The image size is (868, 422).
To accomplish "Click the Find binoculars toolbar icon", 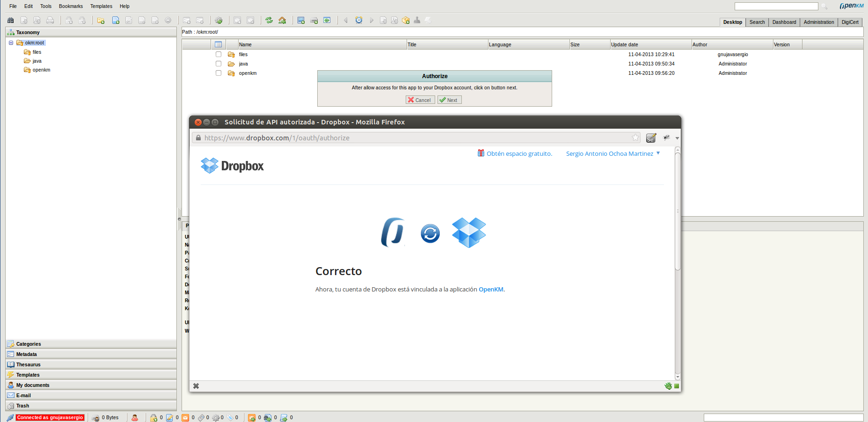I will click(x=11, y=21).
